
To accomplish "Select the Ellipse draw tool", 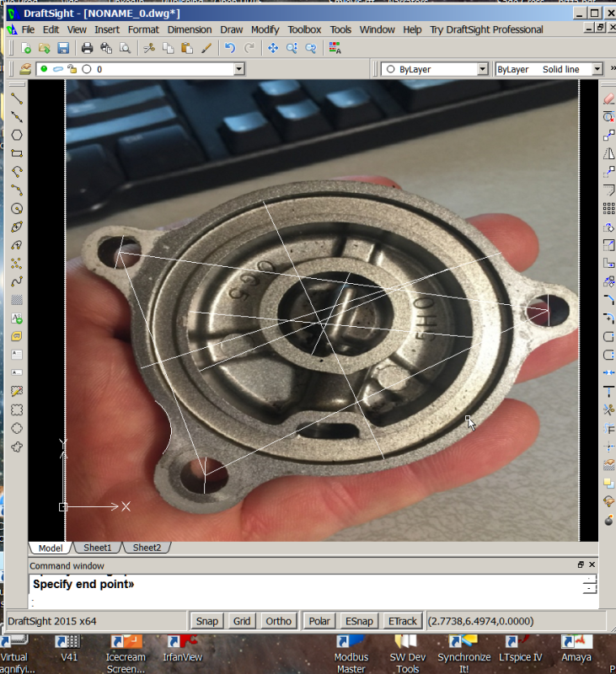I will (17, 227).
